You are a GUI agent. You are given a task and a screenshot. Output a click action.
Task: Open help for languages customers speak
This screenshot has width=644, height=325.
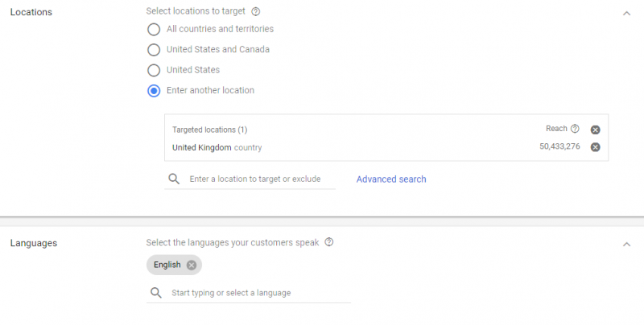tap(329, 242)
